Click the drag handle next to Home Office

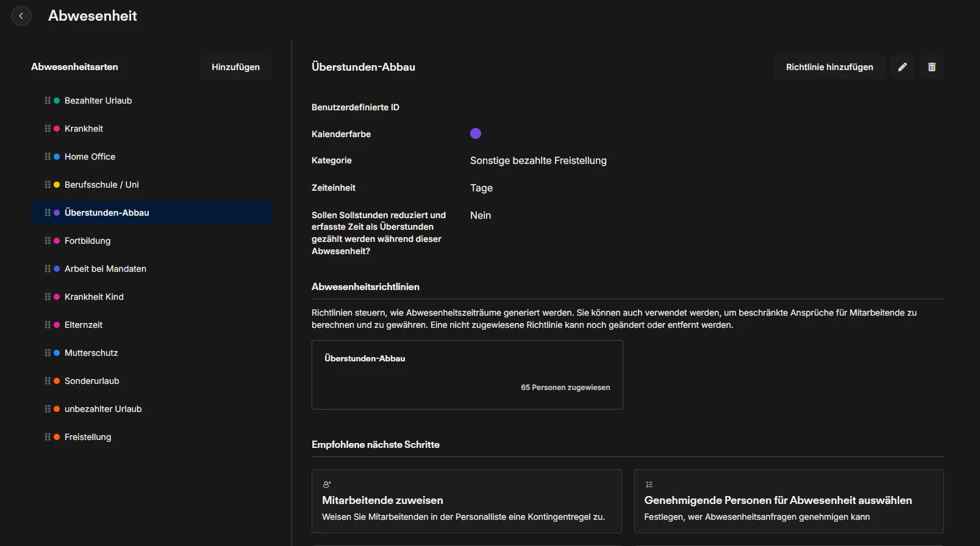(x=48, y=157)
